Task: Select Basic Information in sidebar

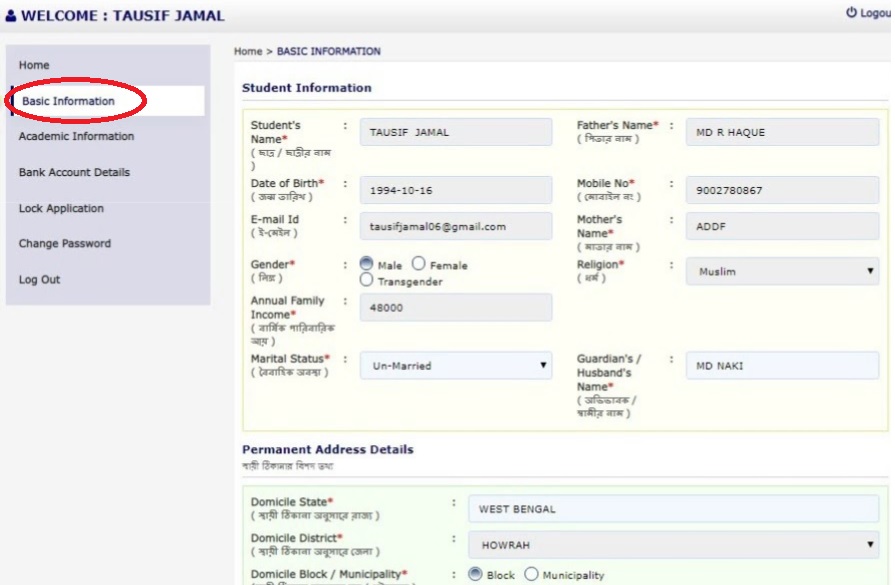Action: (68, 101)
